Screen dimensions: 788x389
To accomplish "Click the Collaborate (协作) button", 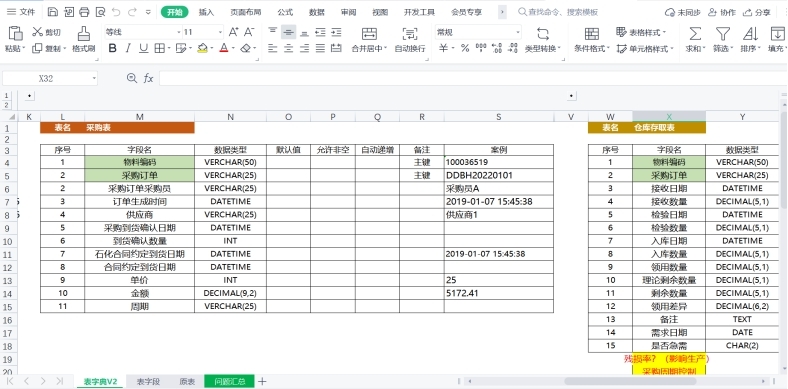I will (722, 13).
